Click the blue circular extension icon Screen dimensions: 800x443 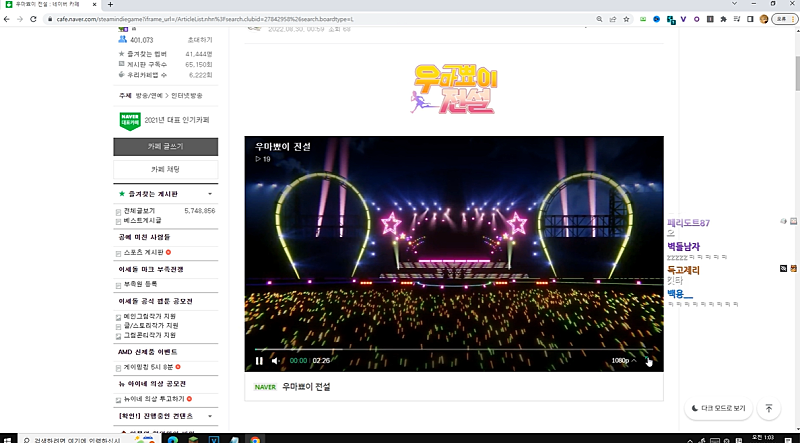[657, 19]
